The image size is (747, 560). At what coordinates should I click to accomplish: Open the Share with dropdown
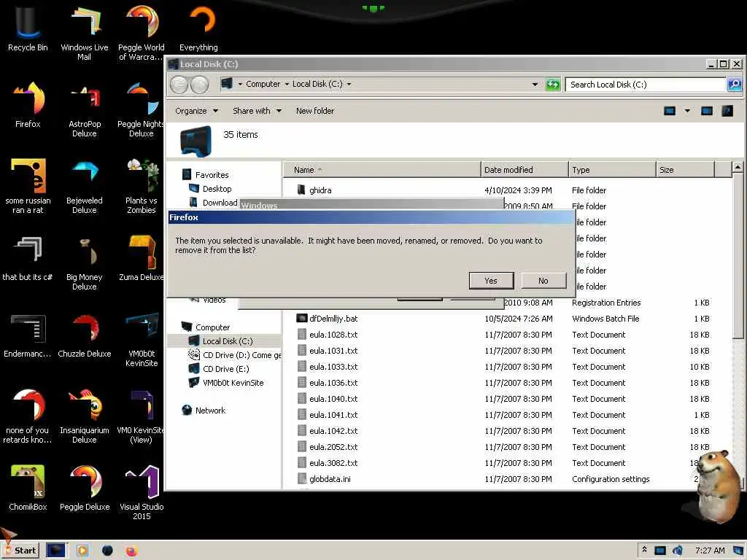tap(258, 111)
